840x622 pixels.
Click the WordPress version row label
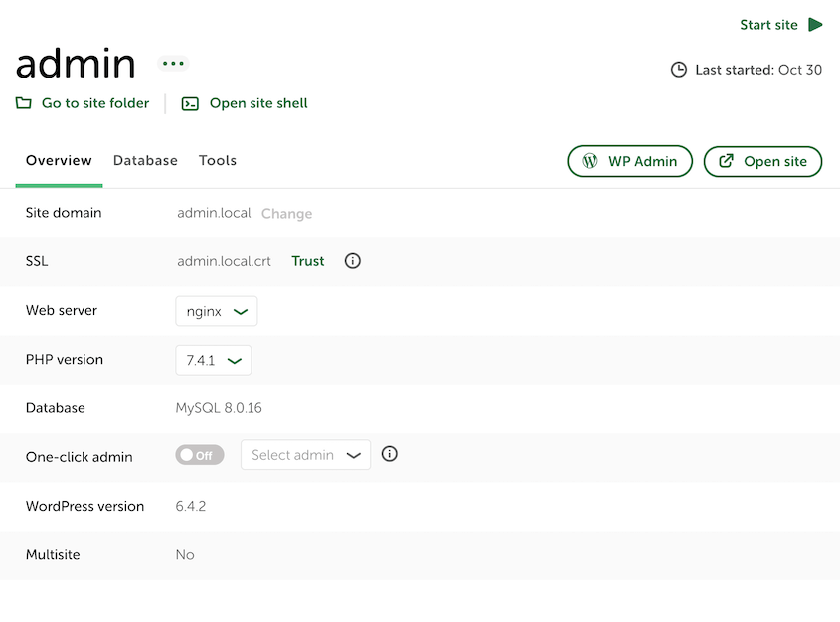[x=84, y=506]
